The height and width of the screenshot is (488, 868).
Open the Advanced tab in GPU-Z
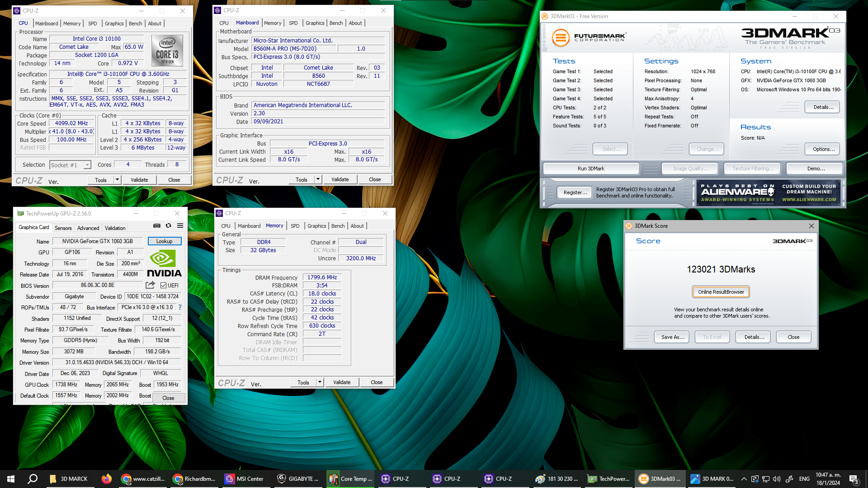88,228
